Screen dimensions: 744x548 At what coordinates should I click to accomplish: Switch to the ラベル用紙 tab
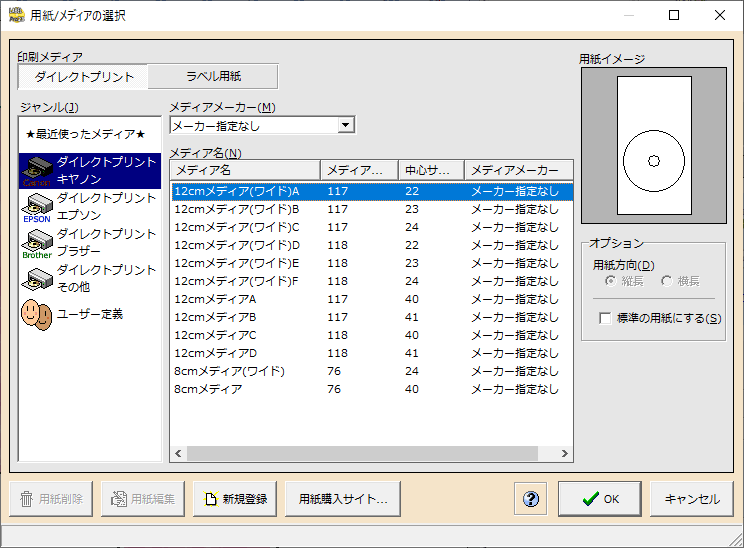point(213,76)
